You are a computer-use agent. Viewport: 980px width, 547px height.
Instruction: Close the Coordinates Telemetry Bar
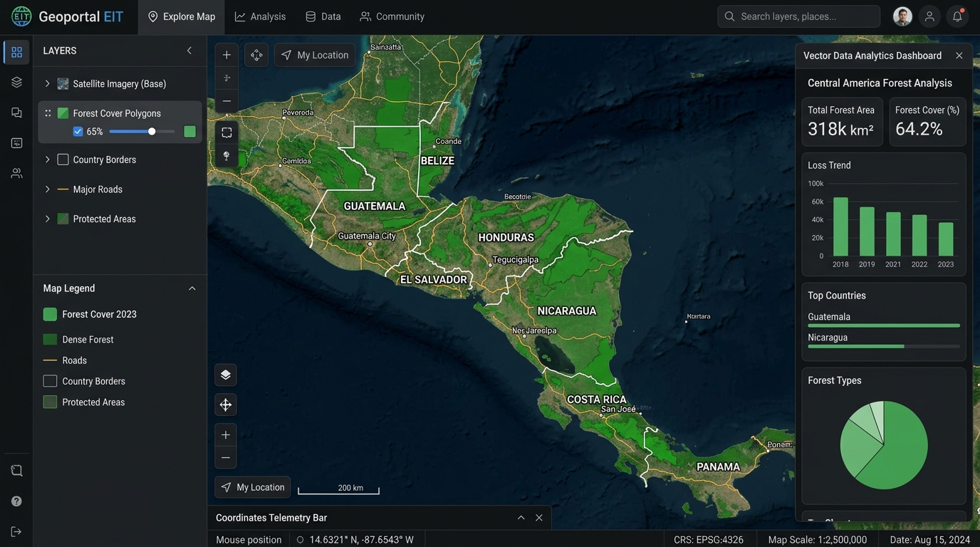[539, 518]
